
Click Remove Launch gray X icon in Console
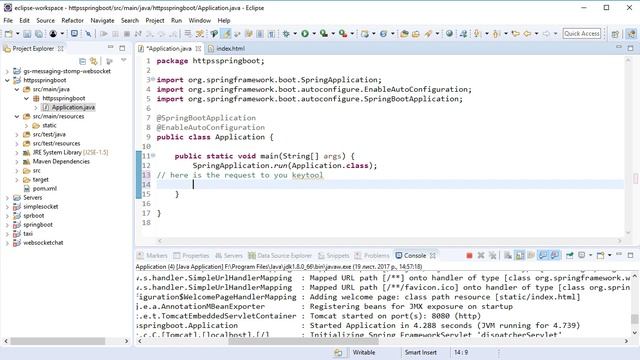pyautogui.click(x=481, y=256)
